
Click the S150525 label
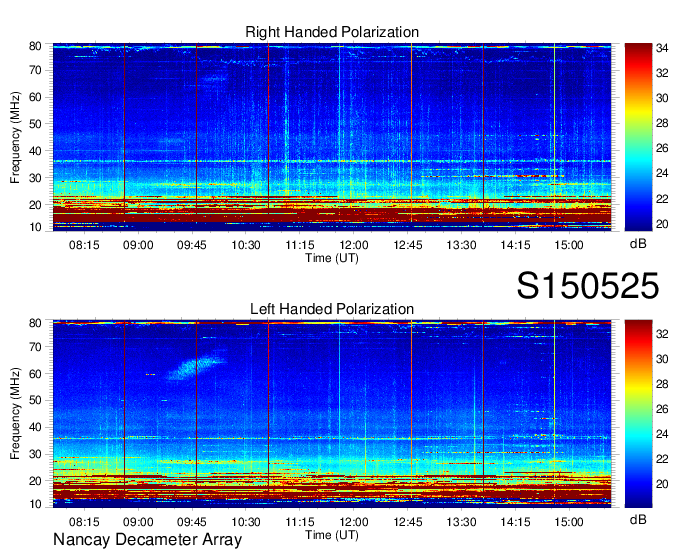588,286
